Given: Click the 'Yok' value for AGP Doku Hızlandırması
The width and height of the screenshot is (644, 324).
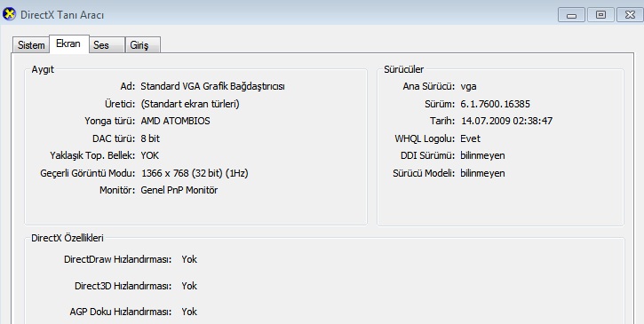Looking at the screenshot, I should click(189, 312).
